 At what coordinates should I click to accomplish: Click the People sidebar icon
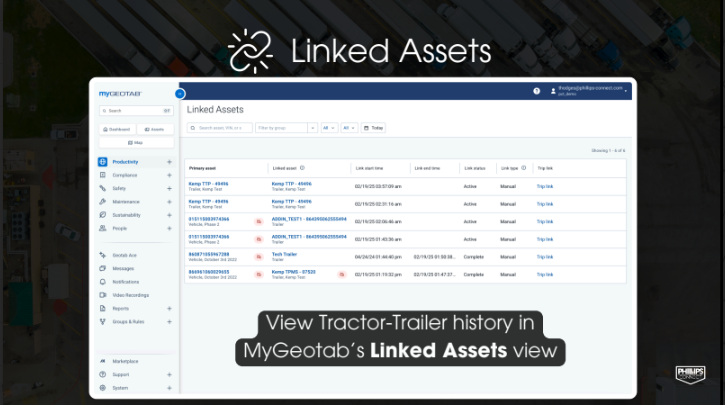(103, 228)
